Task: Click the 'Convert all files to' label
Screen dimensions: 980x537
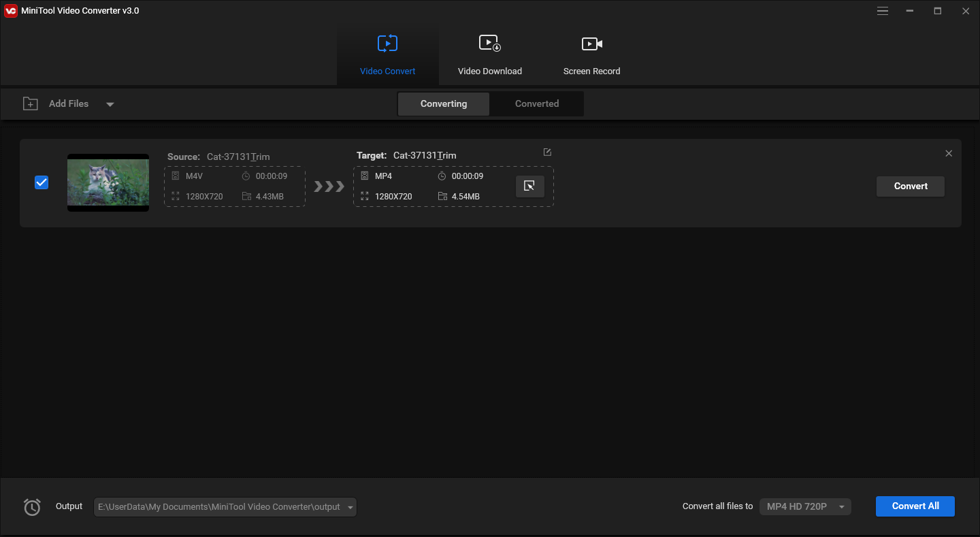Action: click(717, 506)
